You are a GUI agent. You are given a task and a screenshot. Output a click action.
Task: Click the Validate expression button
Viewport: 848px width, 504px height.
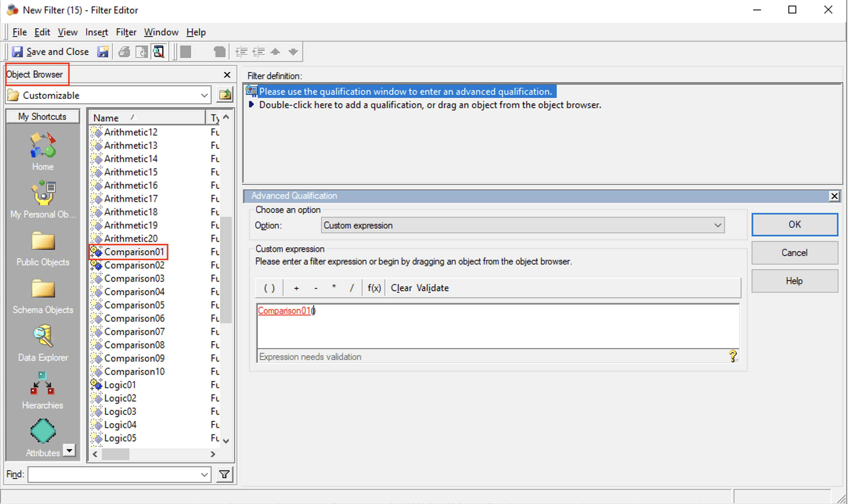[x=432, y=288]
